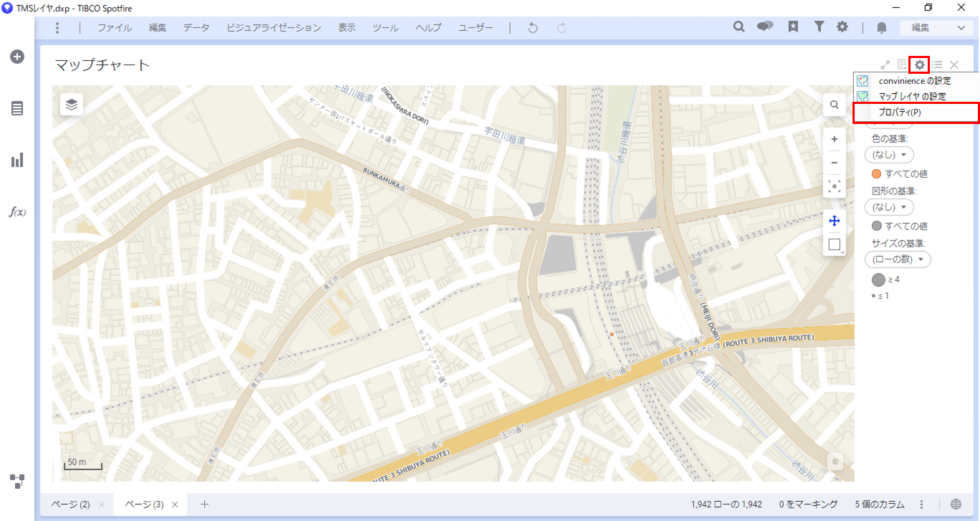The image size is (980, 521).
Task: Click the 5 個のカラム status text
Action: 880,505
